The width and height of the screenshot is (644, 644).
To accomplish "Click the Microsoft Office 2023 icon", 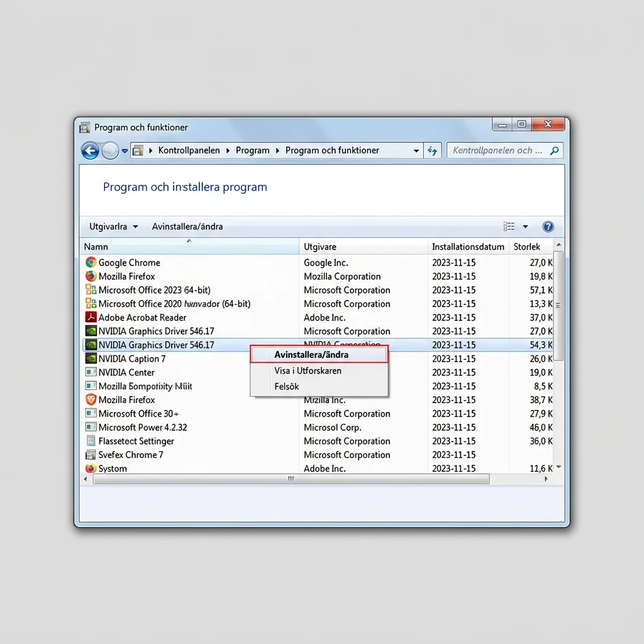I will pyautogui.click(x=91, y=289).
